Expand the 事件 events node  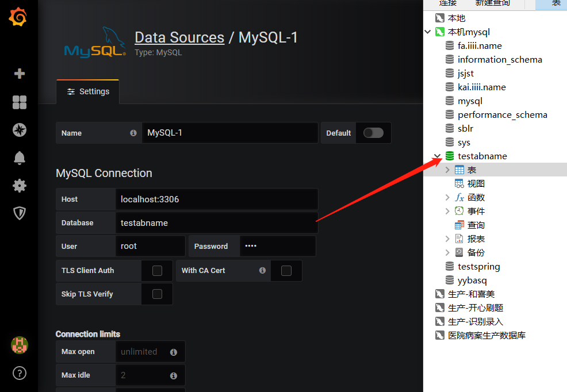point(447,211)
